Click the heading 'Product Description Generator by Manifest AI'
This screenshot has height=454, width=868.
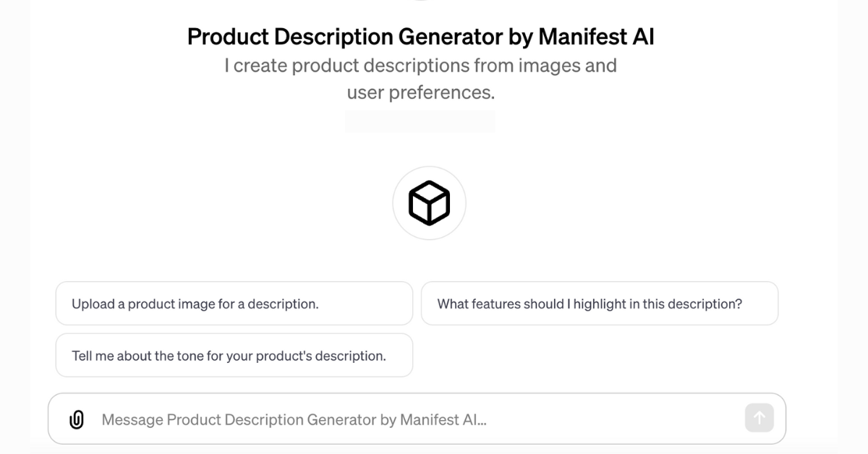[x=420, y=36]
